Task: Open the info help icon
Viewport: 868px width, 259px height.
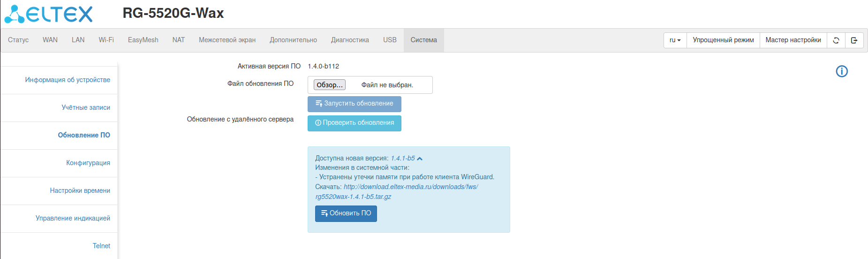Action: 842,71
